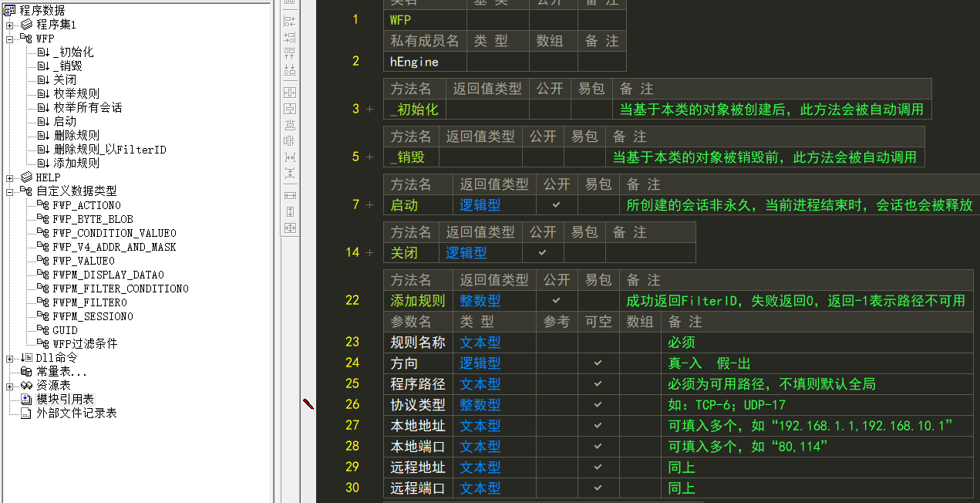
Task: Click the 整数型 return type of 添加规则
Action: (480, 301)
